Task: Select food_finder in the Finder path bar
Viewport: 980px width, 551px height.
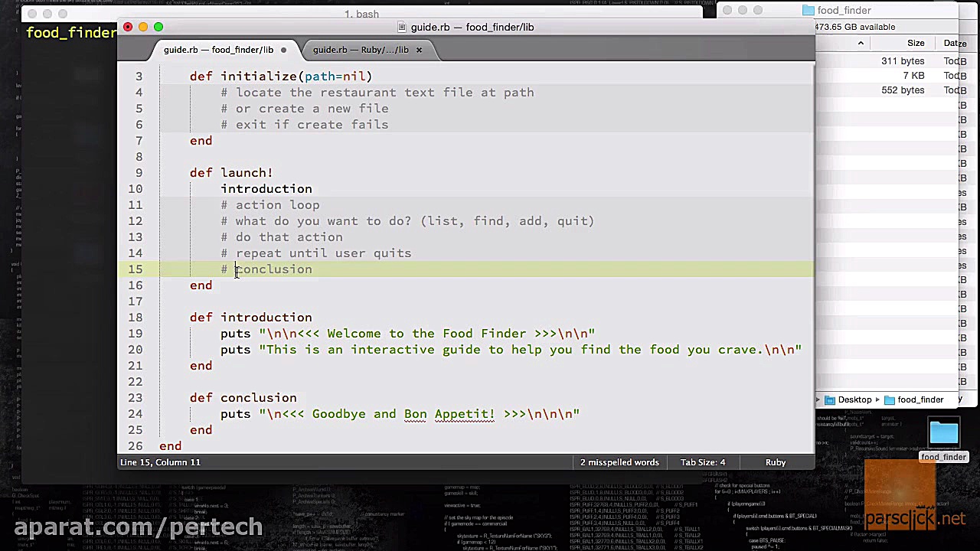Action: pyautogui.click(x=914, y=399)
